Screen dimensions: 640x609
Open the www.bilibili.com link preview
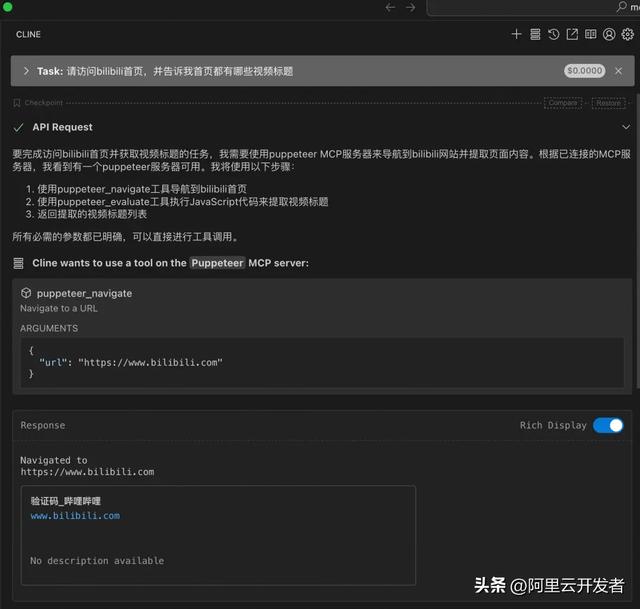[x=75, y=516]
